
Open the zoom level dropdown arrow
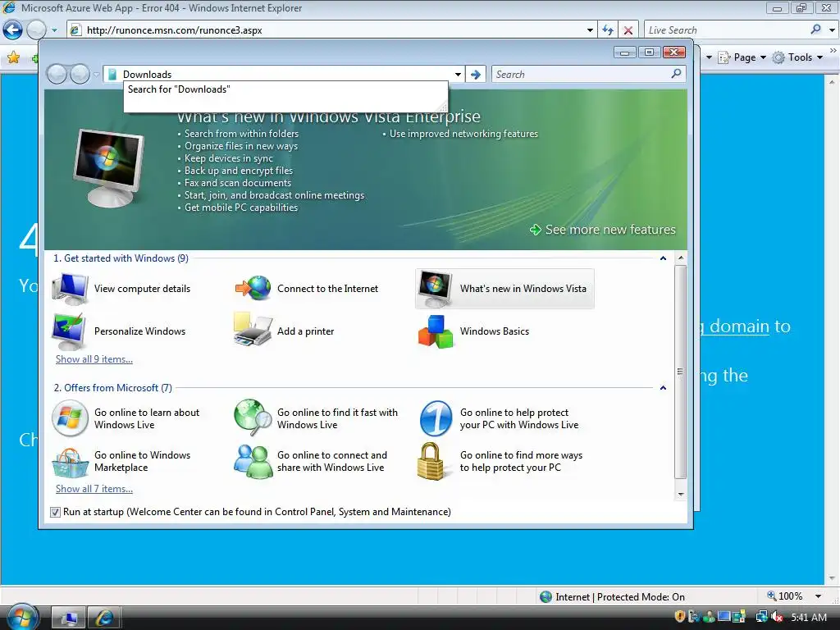(x=818, y=596)
